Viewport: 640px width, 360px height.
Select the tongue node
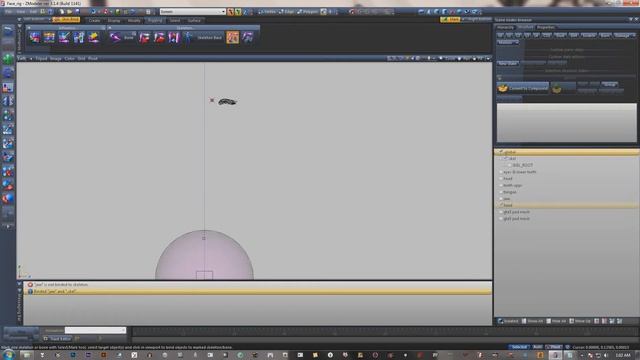510,192
